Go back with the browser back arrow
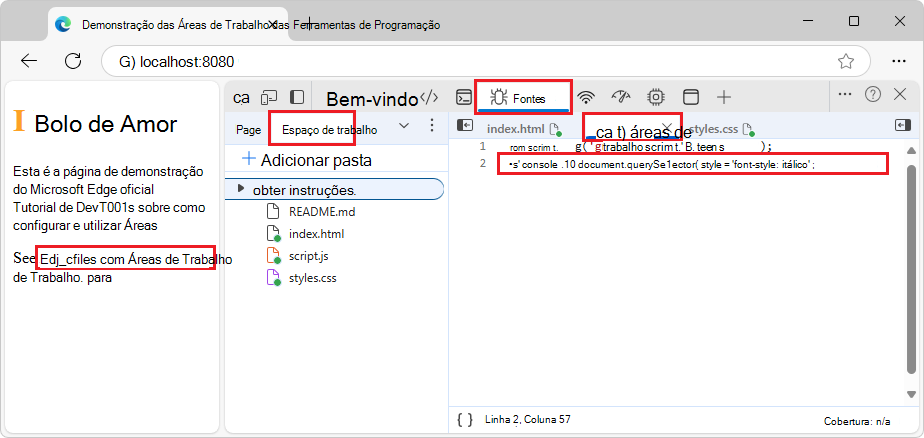 (x=29, y=61)
